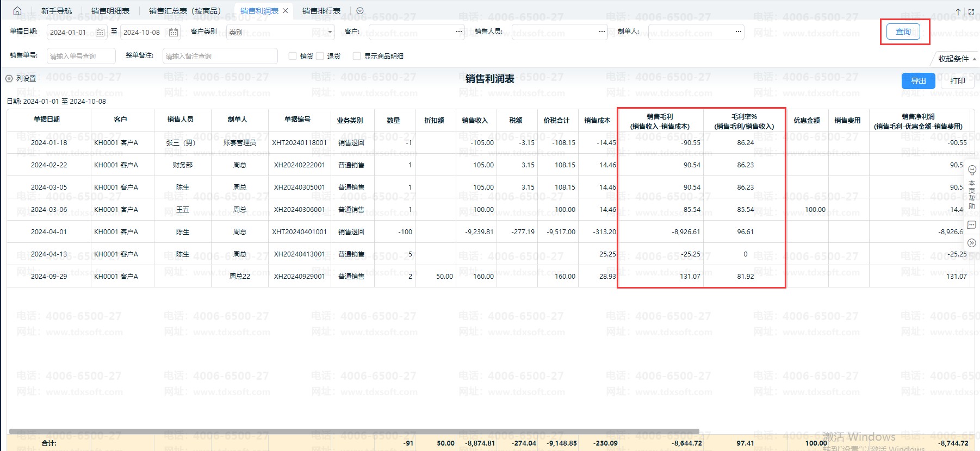Expand the tab list circled dropdown arrow
Viewport: 980px width, 451px height.
point(360,11)
